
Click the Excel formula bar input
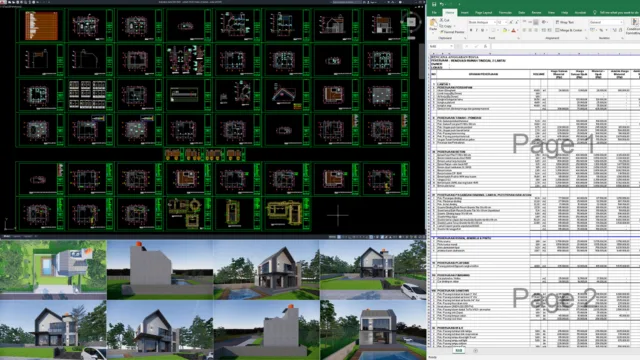(565, 46)
